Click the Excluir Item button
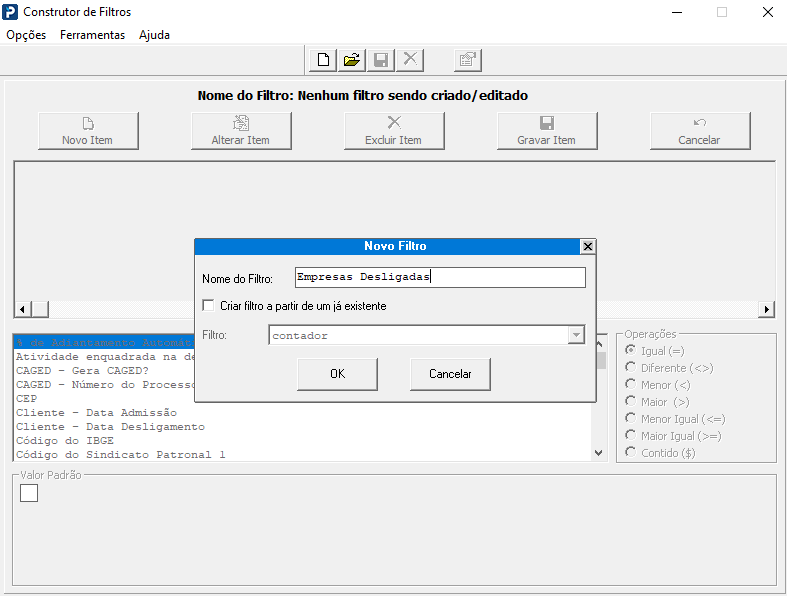The image size is (787, 596). 394,131
